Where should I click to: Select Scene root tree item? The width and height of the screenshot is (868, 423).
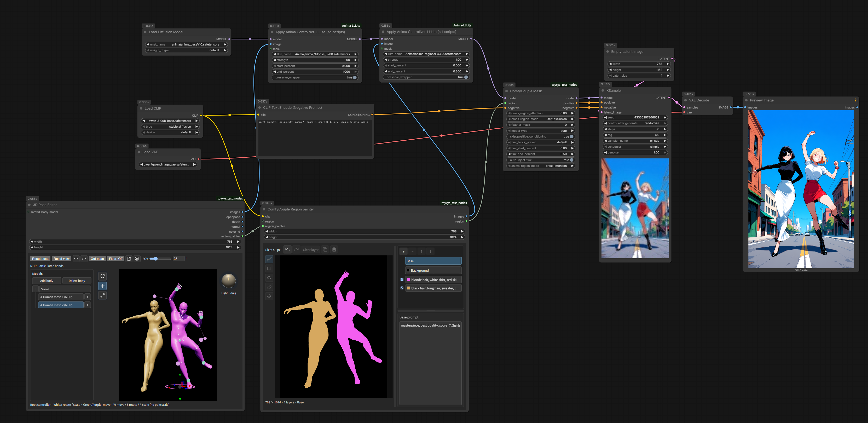pos(65,289)
